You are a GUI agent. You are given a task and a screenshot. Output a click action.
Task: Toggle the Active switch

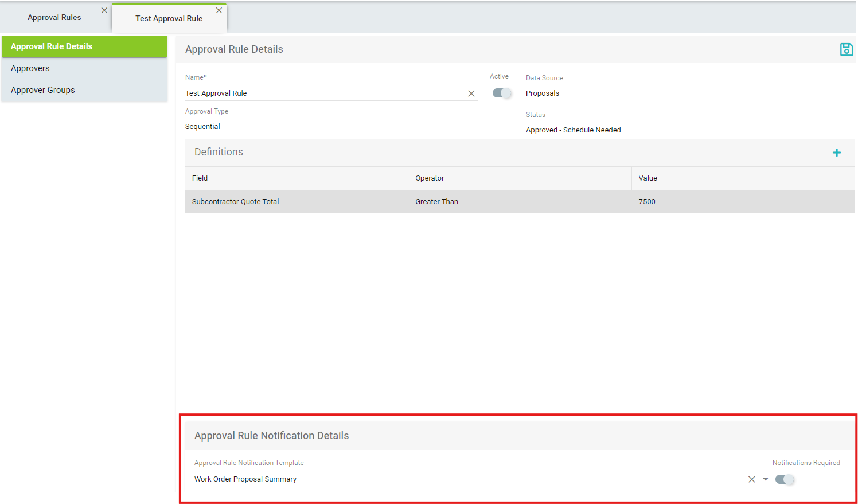point(502,93)
